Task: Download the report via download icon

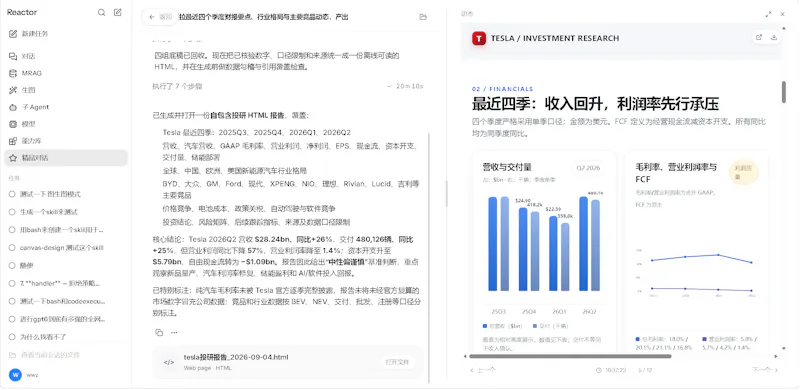Action: 774,37
